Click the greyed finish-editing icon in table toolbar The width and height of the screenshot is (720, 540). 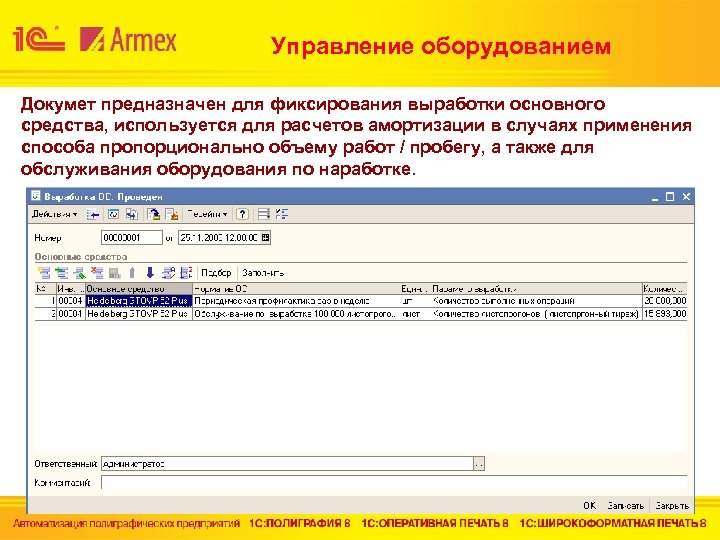[x=114, y=273]
